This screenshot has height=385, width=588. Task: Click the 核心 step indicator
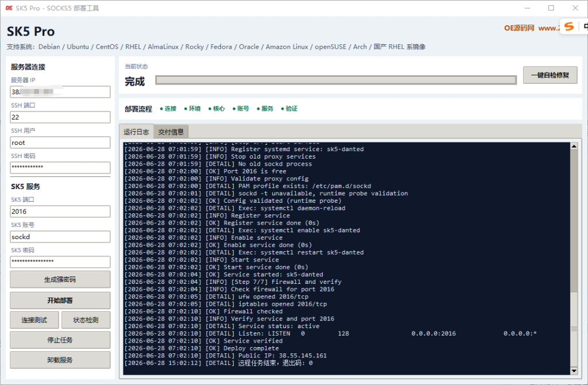click(216, 109)
